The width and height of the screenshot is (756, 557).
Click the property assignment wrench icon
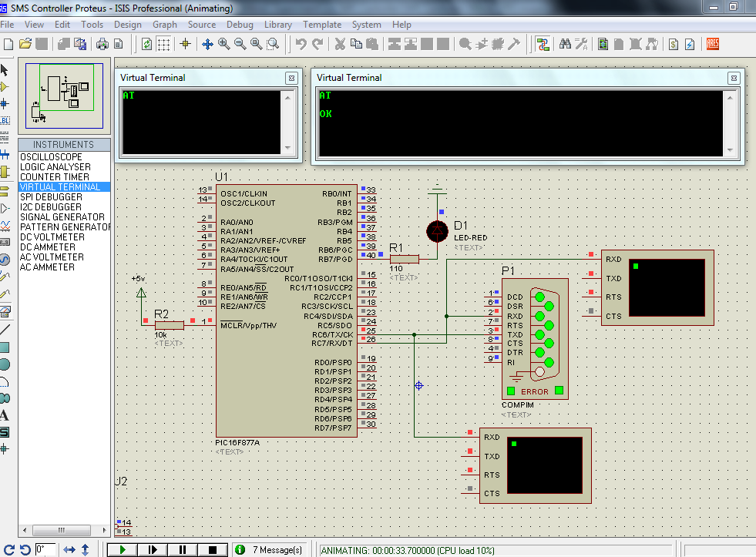tap(582, 45)
